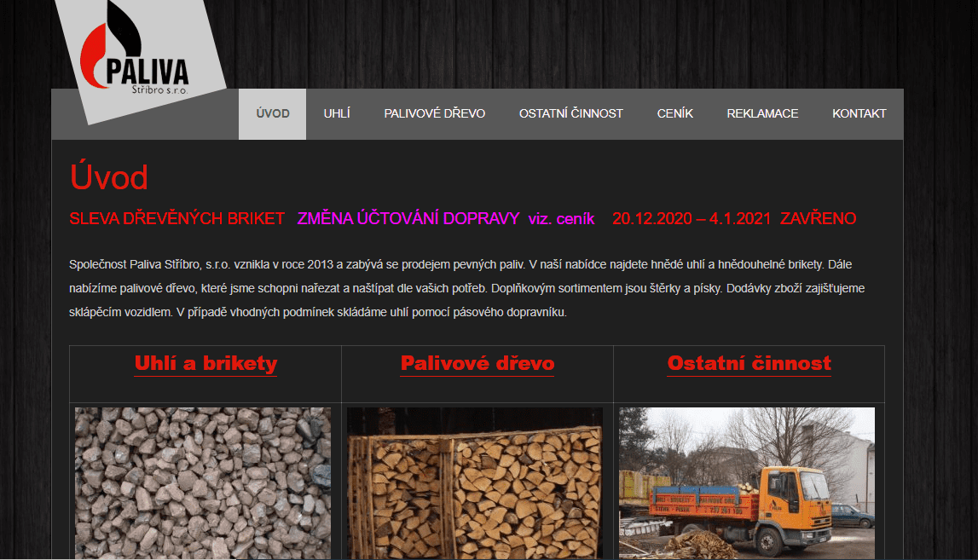Click the 'Uhlí a brikety' heading link
978x560 pixels.
[205, 364]
